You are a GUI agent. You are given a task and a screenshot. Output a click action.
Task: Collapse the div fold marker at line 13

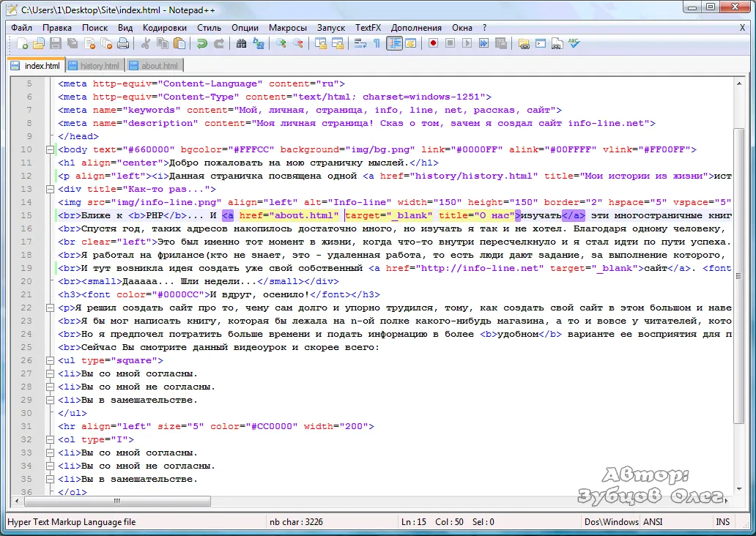click(x=50, y=190)
